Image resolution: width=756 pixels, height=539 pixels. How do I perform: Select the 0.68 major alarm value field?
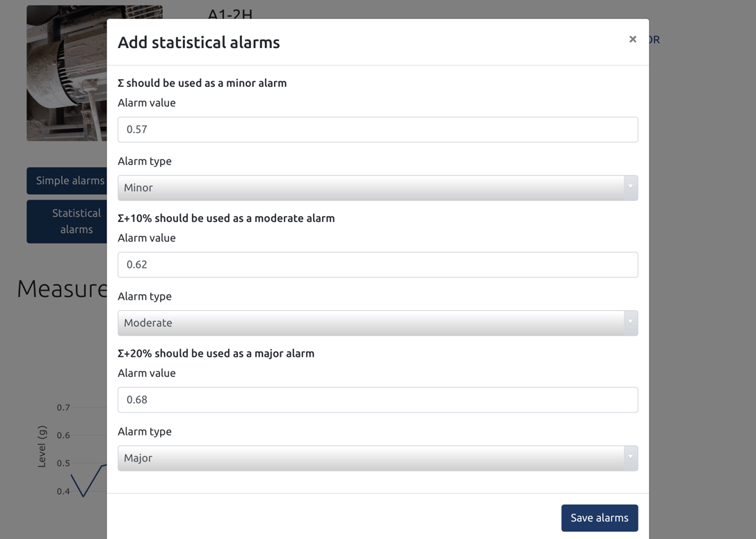point(378,399)
